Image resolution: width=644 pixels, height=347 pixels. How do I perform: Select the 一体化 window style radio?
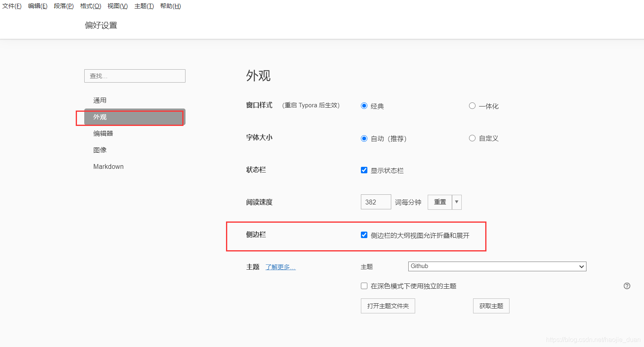(x=472, y=106)
